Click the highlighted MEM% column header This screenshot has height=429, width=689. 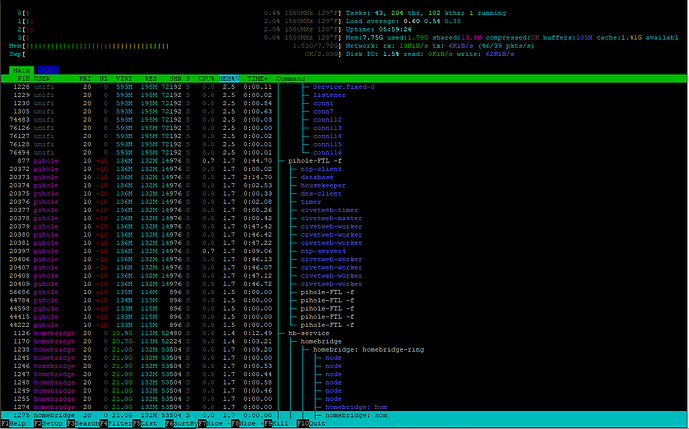(229, 78)
